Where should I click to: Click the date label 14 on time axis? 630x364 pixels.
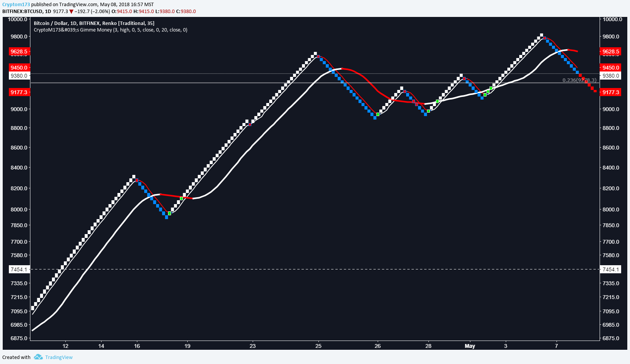101,346
